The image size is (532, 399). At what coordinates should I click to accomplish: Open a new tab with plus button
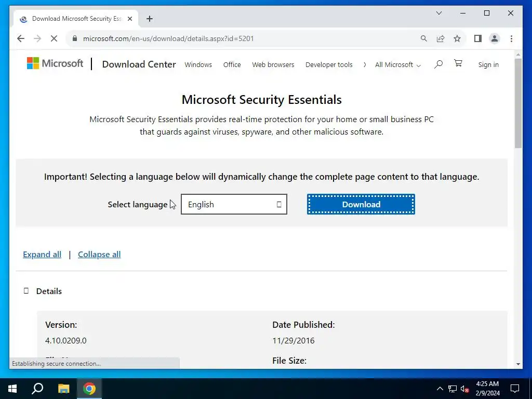[150, 19]
